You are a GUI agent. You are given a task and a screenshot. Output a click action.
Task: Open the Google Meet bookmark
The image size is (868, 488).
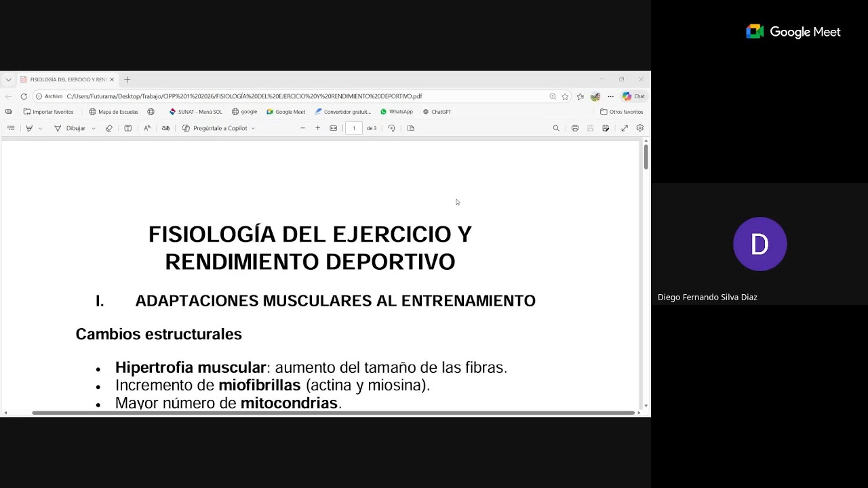click(x=285, y=112)
